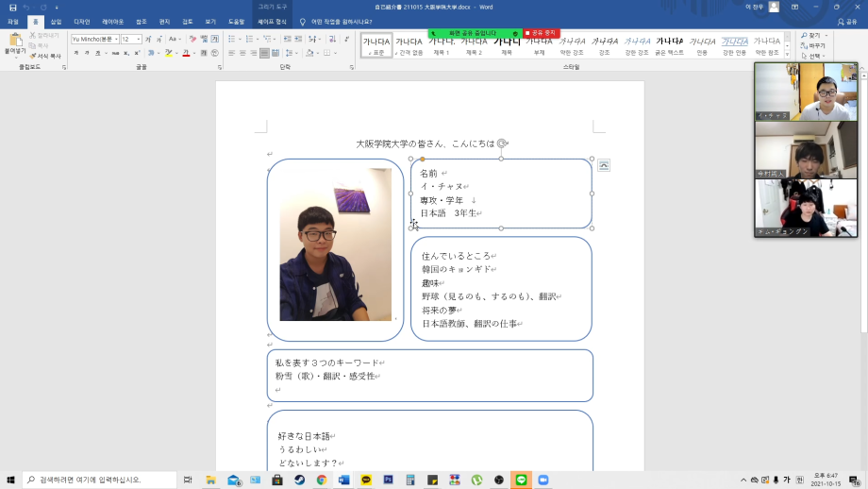The height and width of the screenshot is (489, 868).
Task: Open the 레이아웃 ribbon tab
Action: point(112,21)
